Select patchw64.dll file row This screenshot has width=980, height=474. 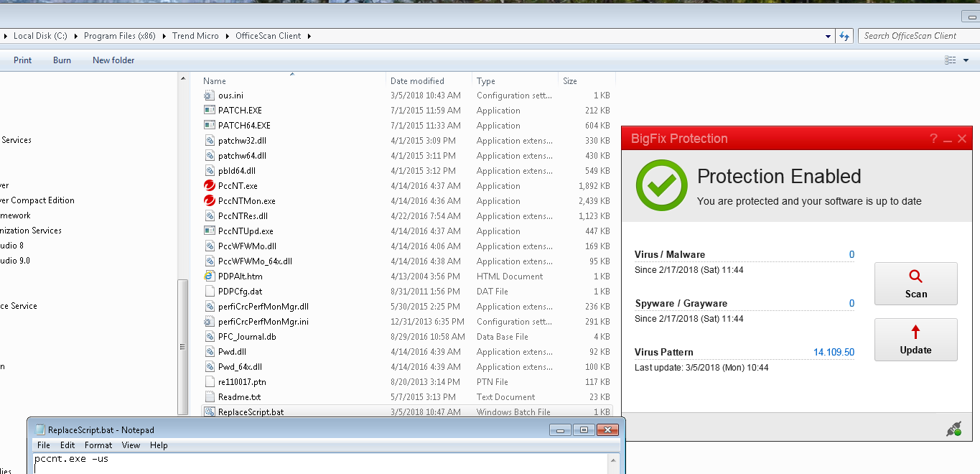(x=406, y=156)
